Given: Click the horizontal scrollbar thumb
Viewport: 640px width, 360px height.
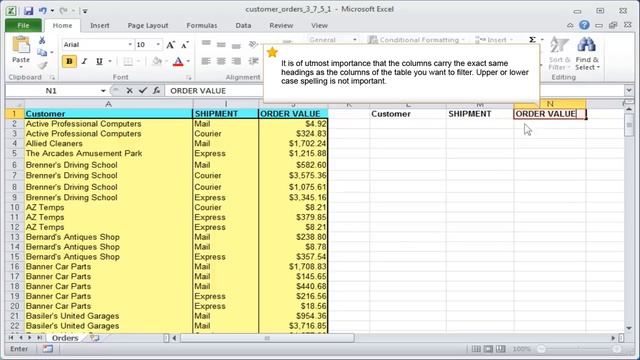Looking at the screenshot, I should click(267, 338).
